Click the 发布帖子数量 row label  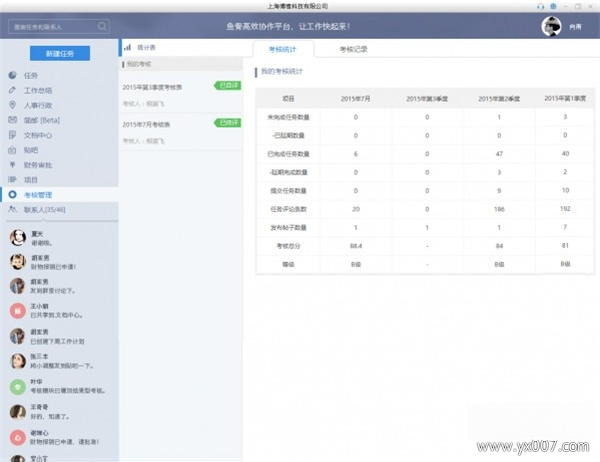pos(288,227)
